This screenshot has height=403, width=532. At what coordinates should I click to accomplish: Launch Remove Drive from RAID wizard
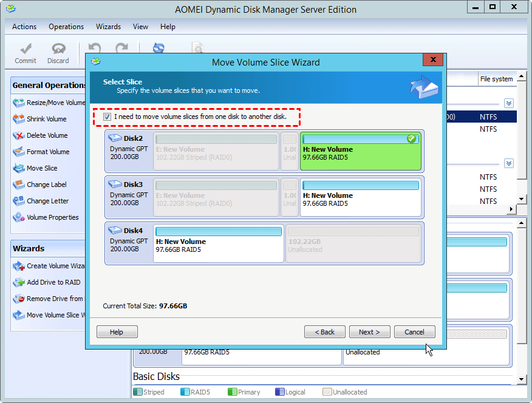click(x=48, y=299)
